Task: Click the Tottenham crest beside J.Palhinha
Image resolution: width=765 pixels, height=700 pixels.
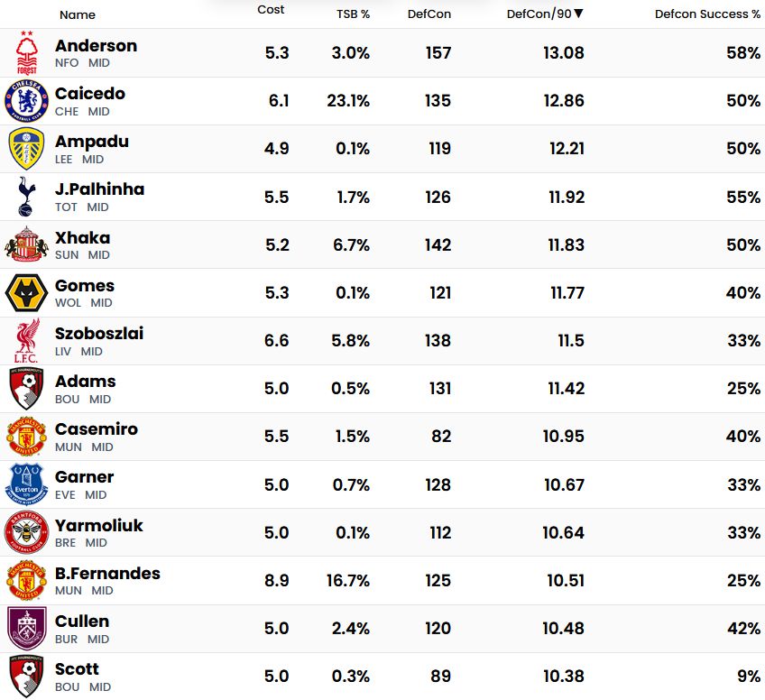Action: [26, 197]
